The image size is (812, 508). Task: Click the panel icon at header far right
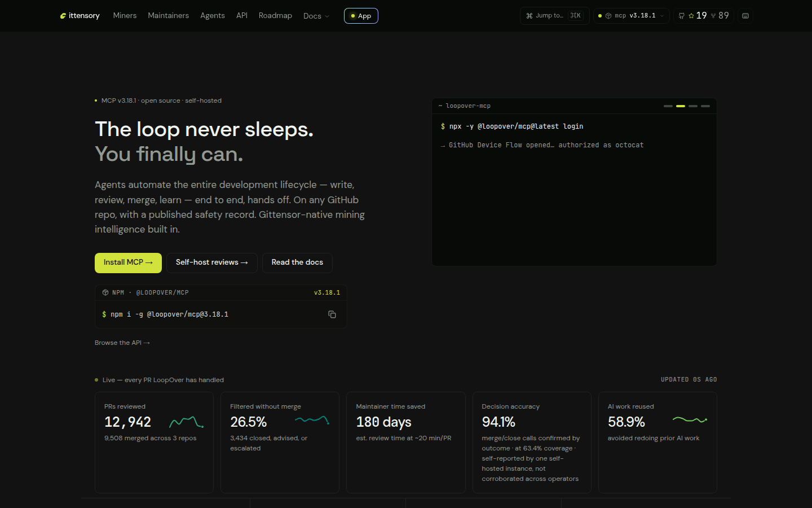coord(745,16)
